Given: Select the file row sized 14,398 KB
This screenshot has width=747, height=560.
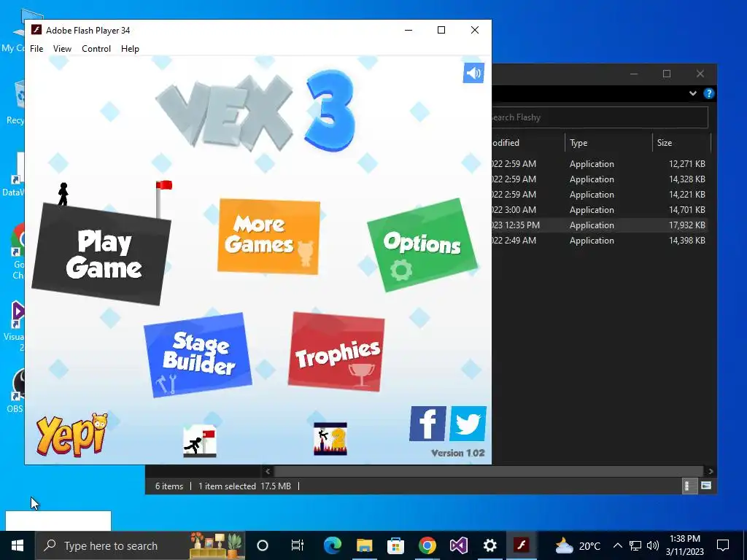Looking at the screenshot, I should (x=600, y=240).
